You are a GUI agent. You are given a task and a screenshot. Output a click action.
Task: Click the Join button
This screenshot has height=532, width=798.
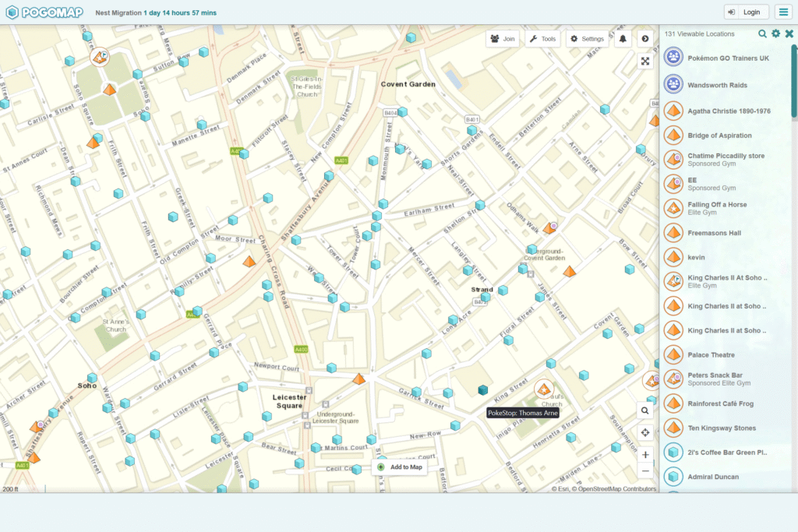[503, 39]
